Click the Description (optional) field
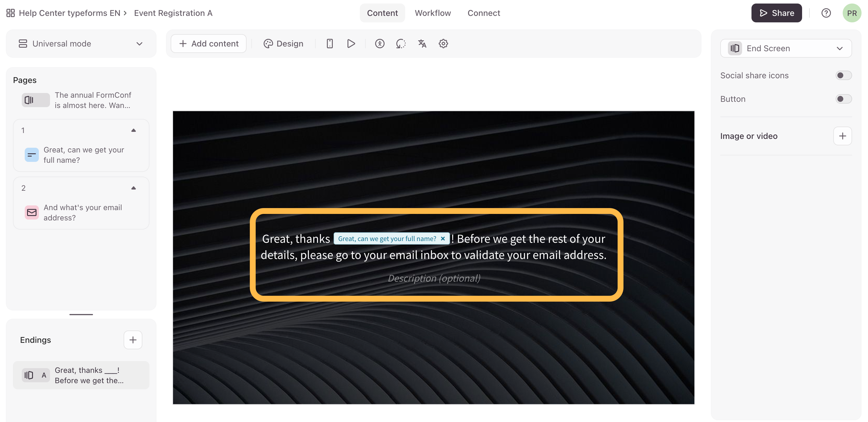This screenshot has height=422, width=868. point(434,278)
